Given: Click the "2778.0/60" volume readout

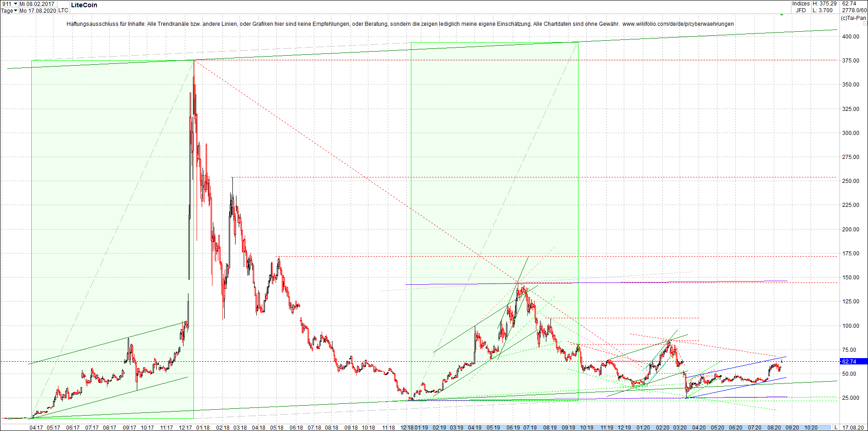Looking at the screenshot, I should [x=854, y=9].
